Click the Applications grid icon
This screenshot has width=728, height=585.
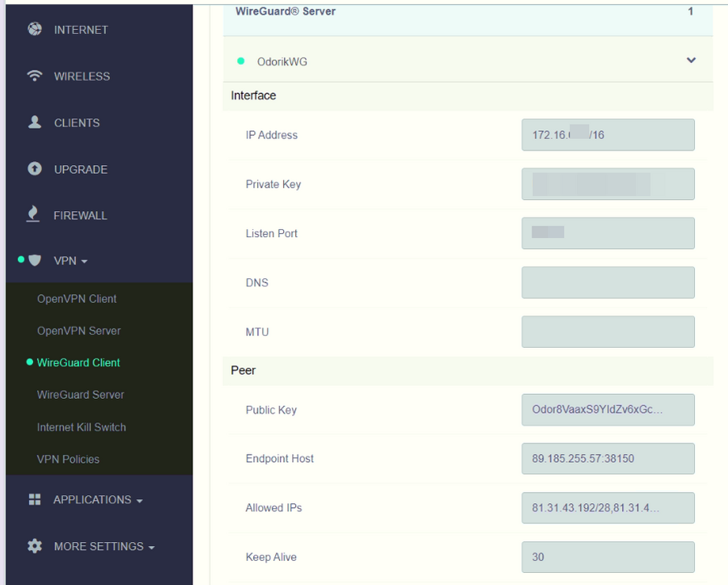pyautogui.click(x=34, y=499)
